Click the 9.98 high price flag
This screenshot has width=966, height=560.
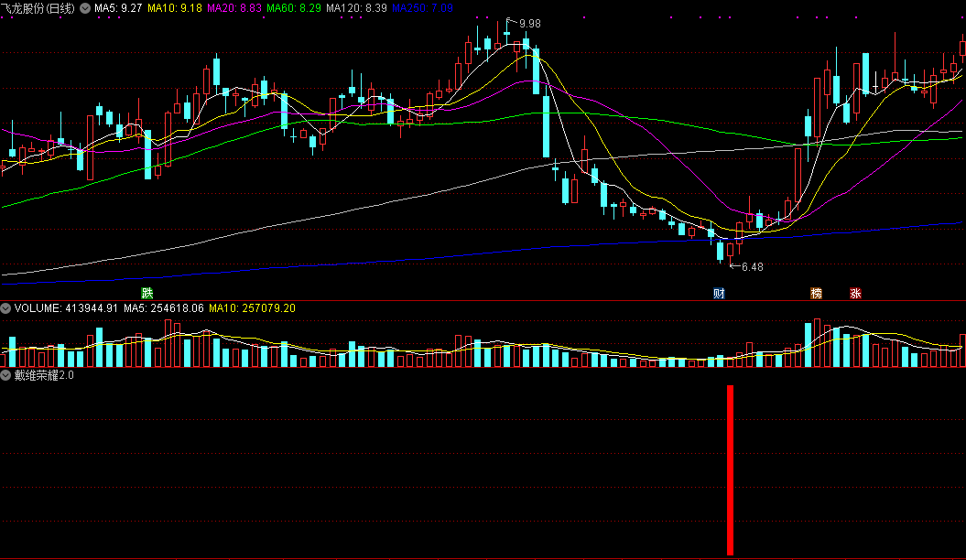pos(528,23)
